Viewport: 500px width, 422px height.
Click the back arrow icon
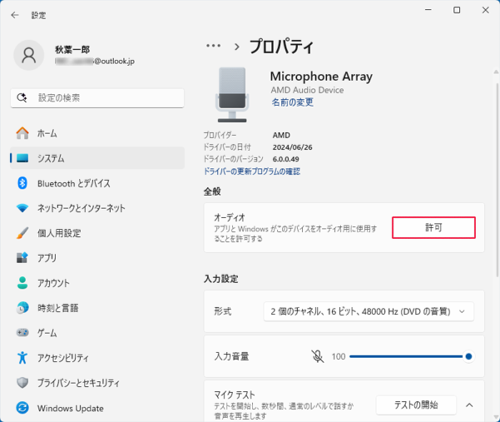click(15, 15)
